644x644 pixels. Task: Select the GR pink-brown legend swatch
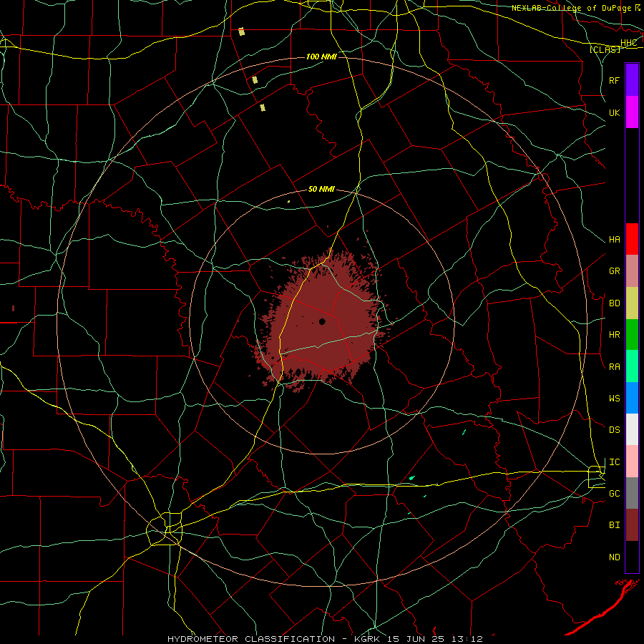click(x=632, y=271)
